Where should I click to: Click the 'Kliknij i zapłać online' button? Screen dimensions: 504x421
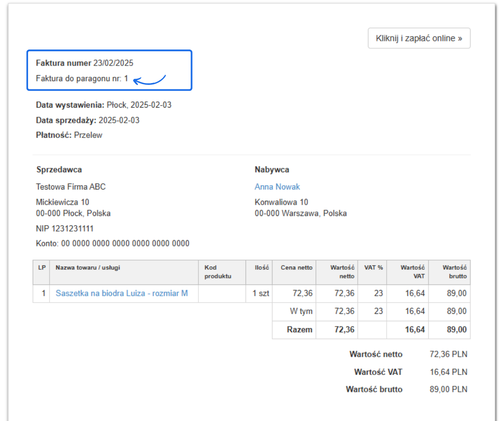pyautogui.click(x=419, y=38)
